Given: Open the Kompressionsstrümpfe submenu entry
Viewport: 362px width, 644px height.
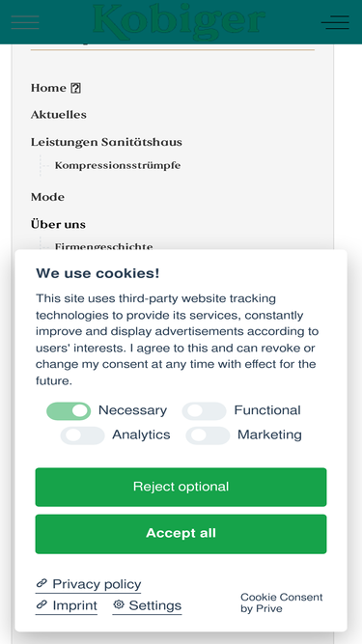Looking at the screenshot, I should [118, 165].
